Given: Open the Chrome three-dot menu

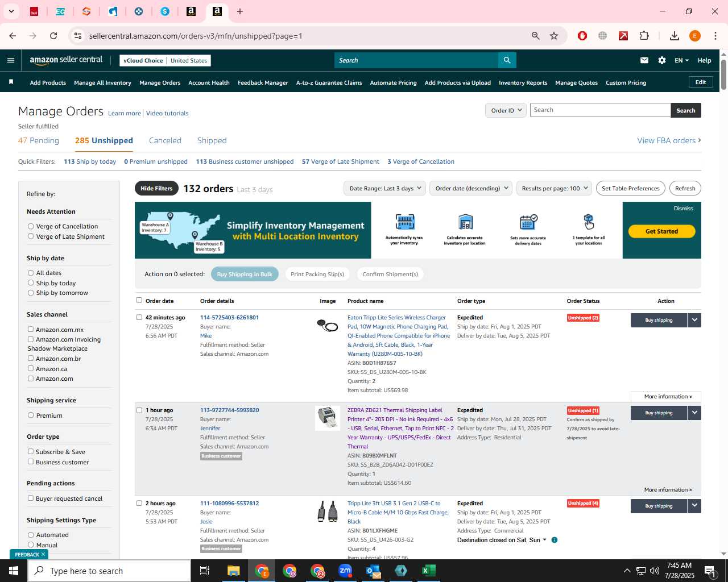Looking at the screenshot, I should [x=715, y=36].
